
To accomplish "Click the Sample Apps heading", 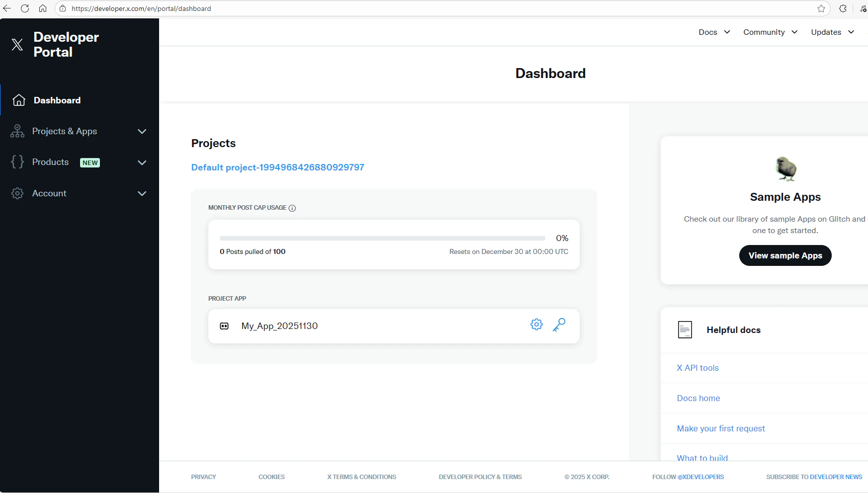I will pyautogui.click(x=785, y=197).
